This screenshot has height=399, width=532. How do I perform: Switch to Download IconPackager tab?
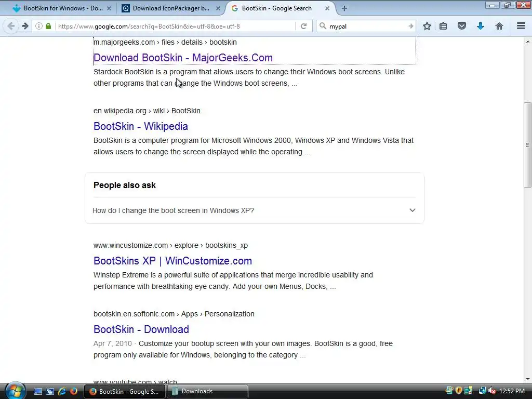pyautogui.click(x=170, y=8)
